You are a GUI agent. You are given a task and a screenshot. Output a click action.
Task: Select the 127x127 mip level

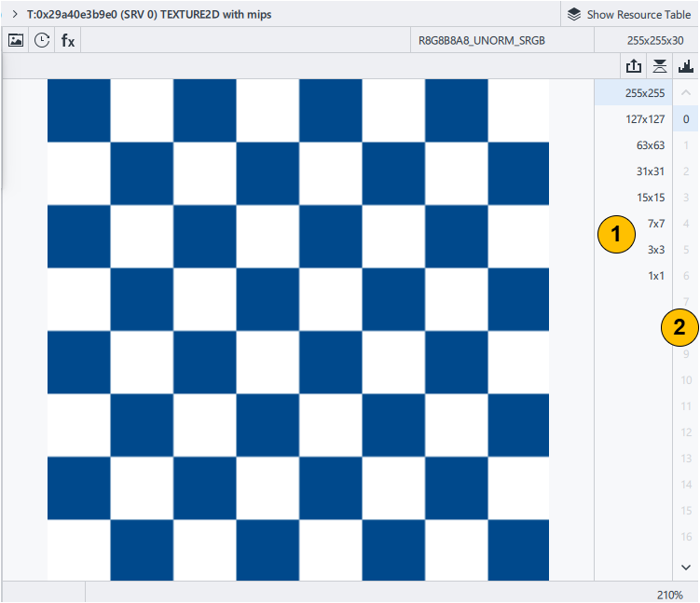click(644, 119)
